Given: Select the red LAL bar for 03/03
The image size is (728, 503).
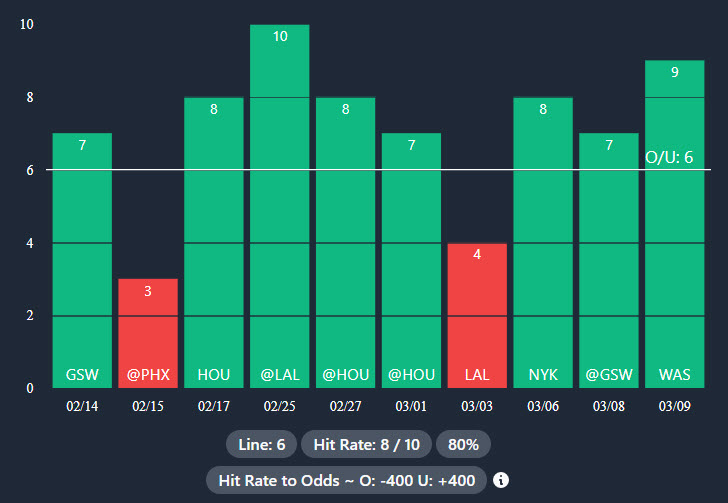Looking at the screenshot, I should point(477,315).
